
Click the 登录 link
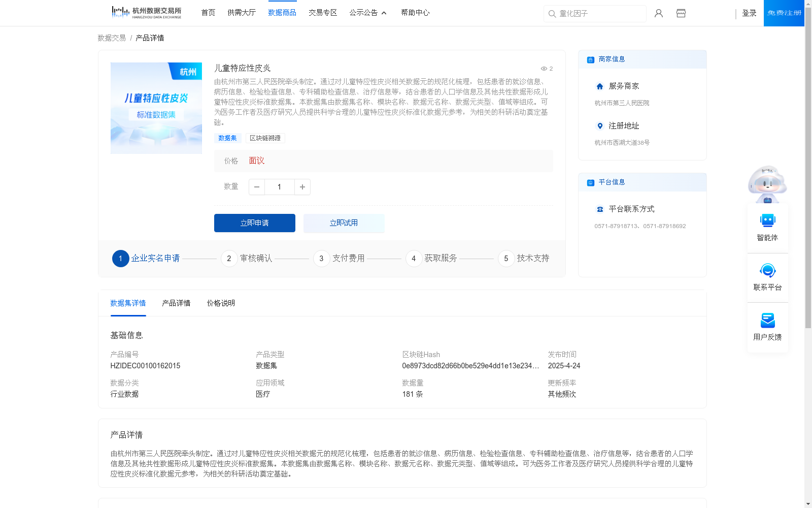(749, 13)
